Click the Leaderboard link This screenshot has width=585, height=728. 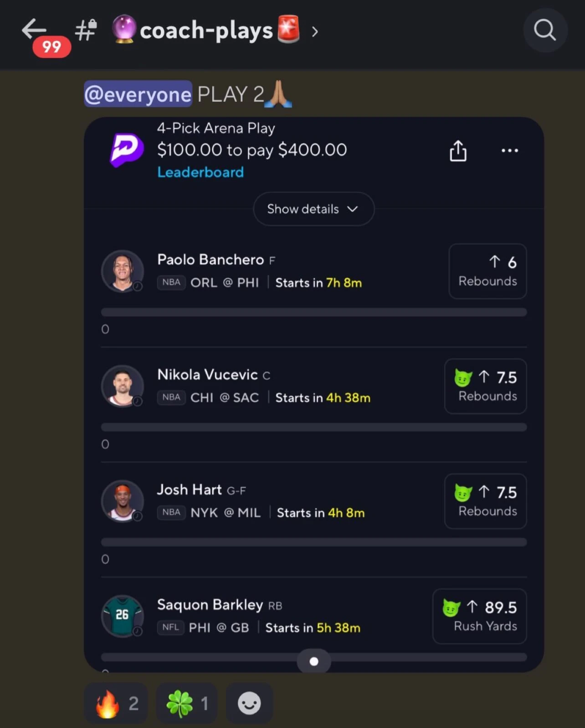200,172
